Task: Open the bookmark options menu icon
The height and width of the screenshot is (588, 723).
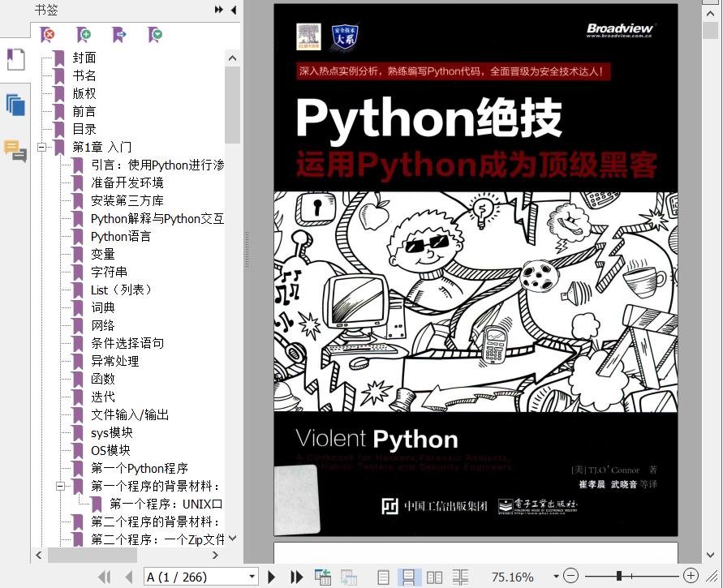Action: (x=155, y=35)
